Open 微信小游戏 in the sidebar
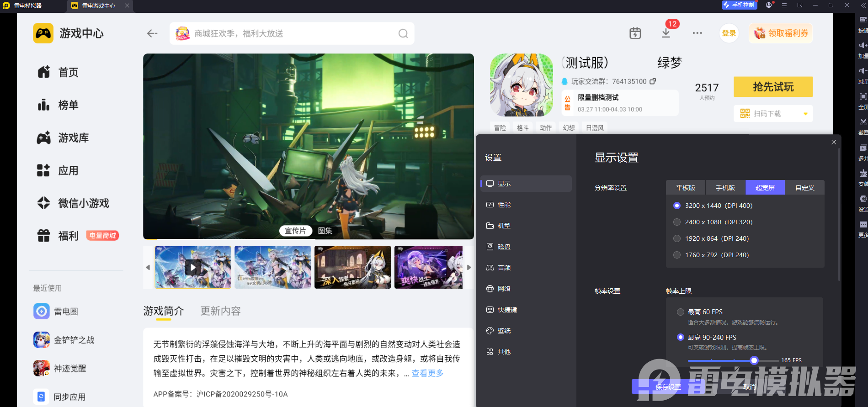Screen dimensions: 868x407 (x=73, y=203)
